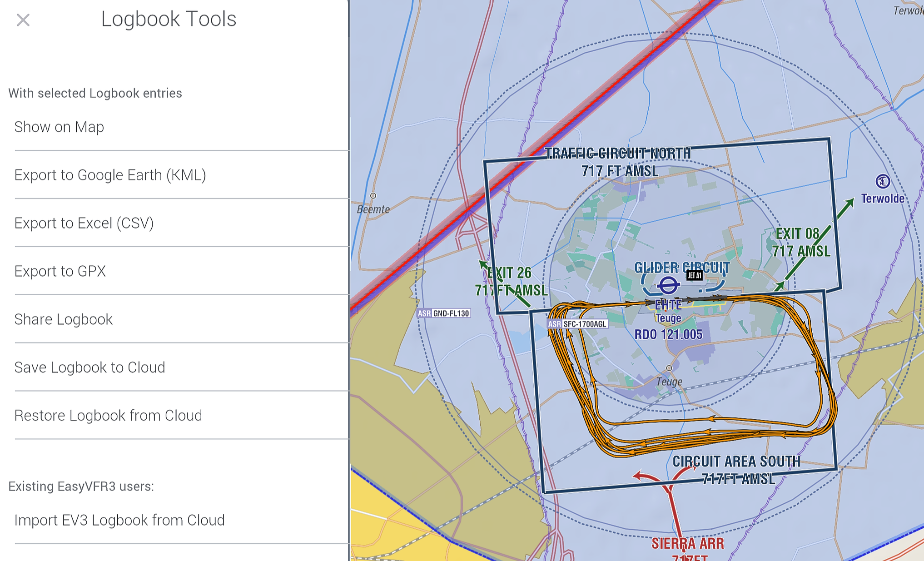The height and width of the screenshot is (561, 924).
Task: Select Export to GPX
Action: 182,271
